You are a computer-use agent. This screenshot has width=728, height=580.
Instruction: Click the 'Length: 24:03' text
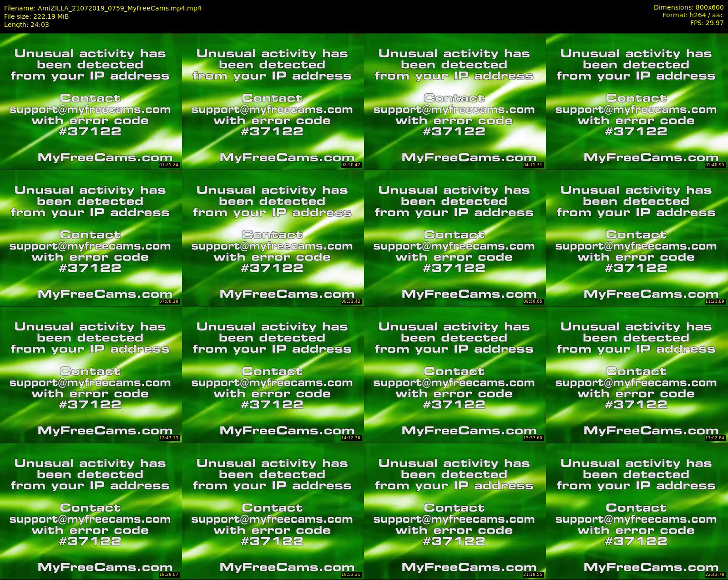(26, 25)
